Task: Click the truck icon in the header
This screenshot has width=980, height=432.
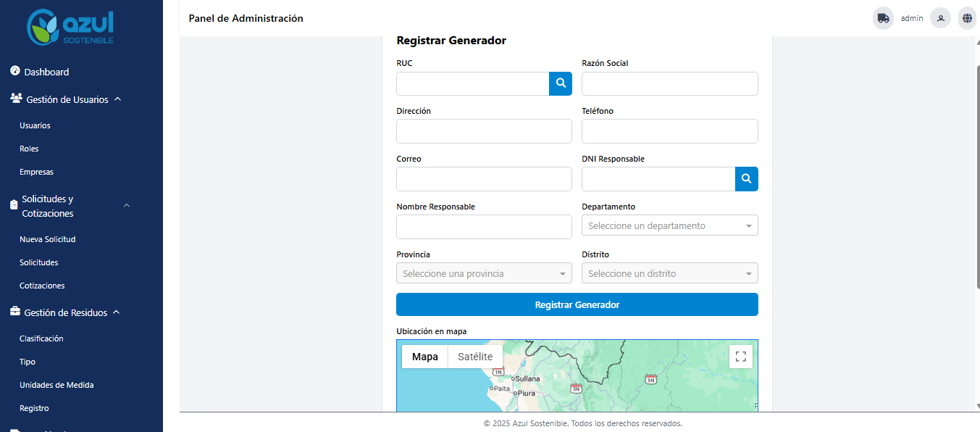Action: pos(883,18)
